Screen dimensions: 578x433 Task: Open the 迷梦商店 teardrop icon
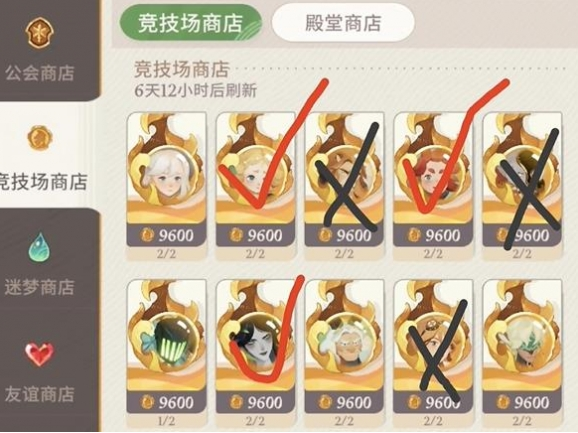coord(40,246)
